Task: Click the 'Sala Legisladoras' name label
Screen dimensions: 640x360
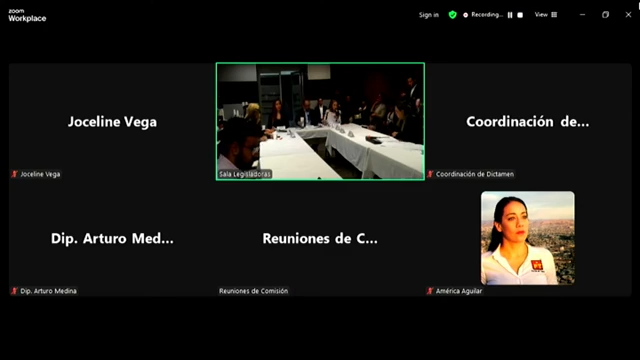Action: coord(245,174)
